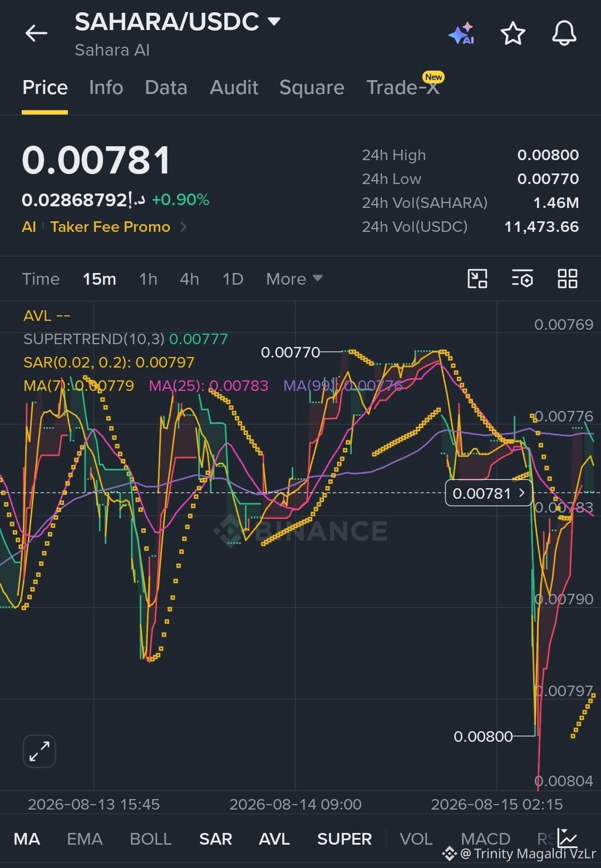601x868 pixels.
Task: Tap the MA(25) legend value
Action: click(208, 385)
